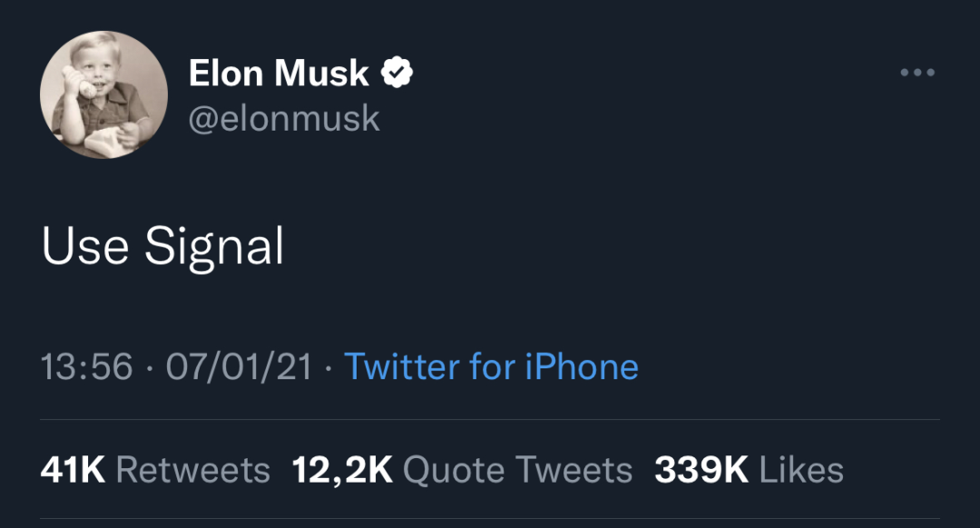The width and height of the screenshot is (980, 528).
Task: Open the 12,2K Quote Tweets list
Action: [462, 470]
